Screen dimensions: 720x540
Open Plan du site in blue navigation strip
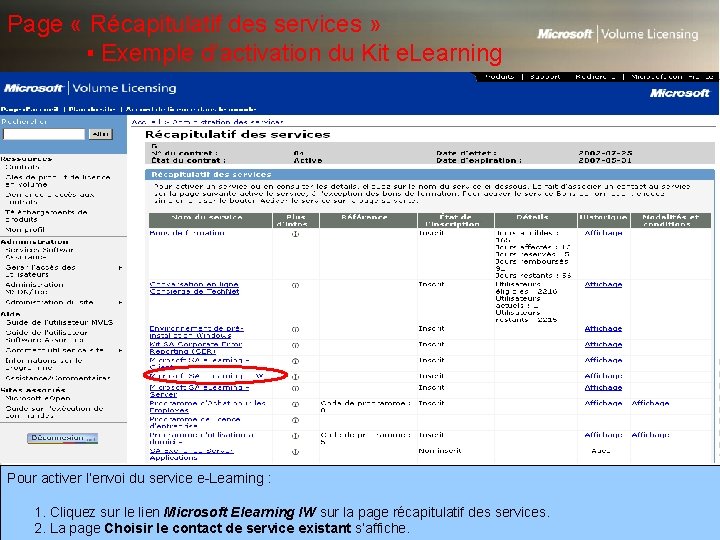pos(92,109)
